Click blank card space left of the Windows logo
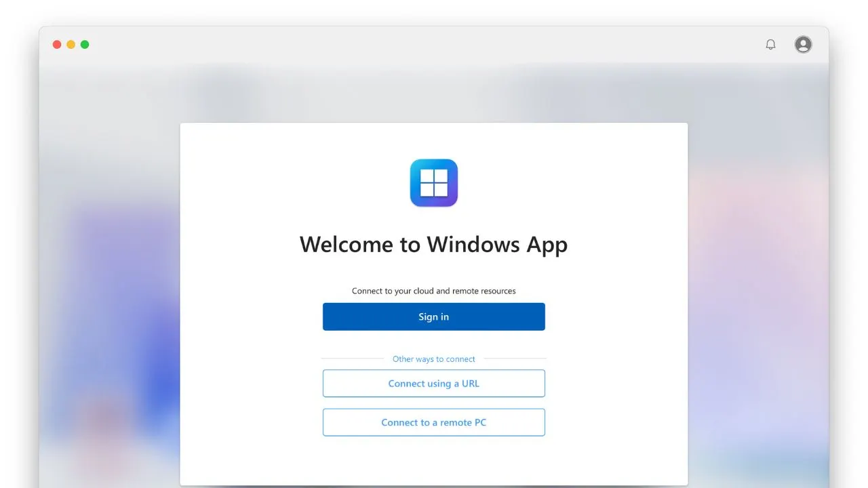The width and height of the screenshot is (868, 488). [285, 183]
